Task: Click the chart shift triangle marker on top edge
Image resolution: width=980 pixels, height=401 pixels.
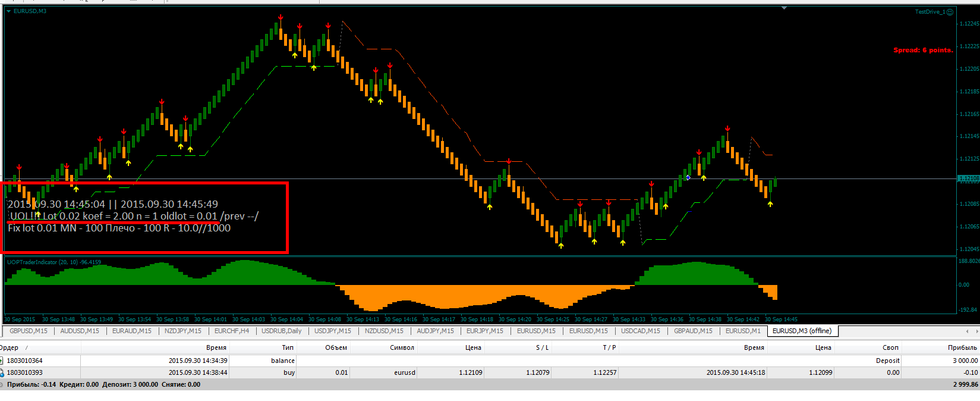Action: (x=784, y=8)
